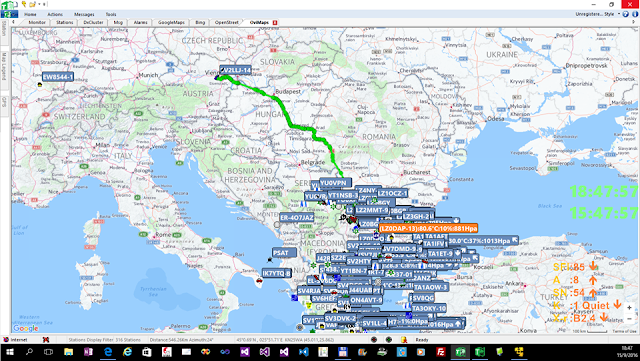640x361 pixels.
Task: Click the satellite icon below PSAT
Action: point(270,260)
